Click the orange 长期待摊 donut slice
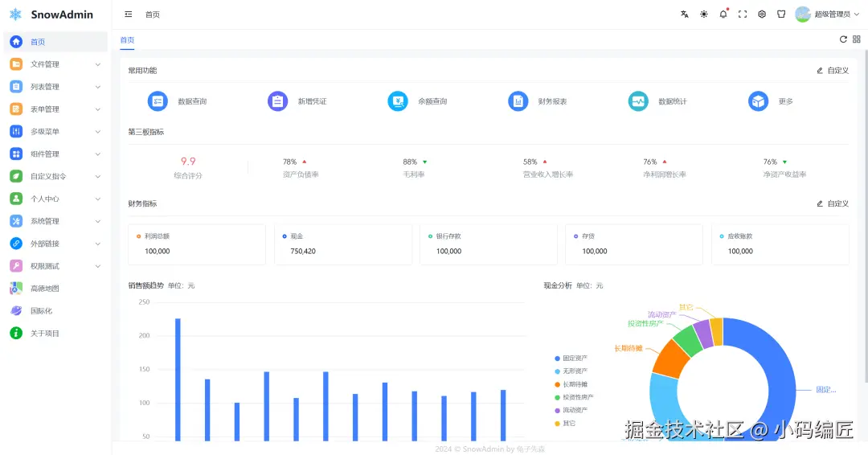 [x=669, y=359]
